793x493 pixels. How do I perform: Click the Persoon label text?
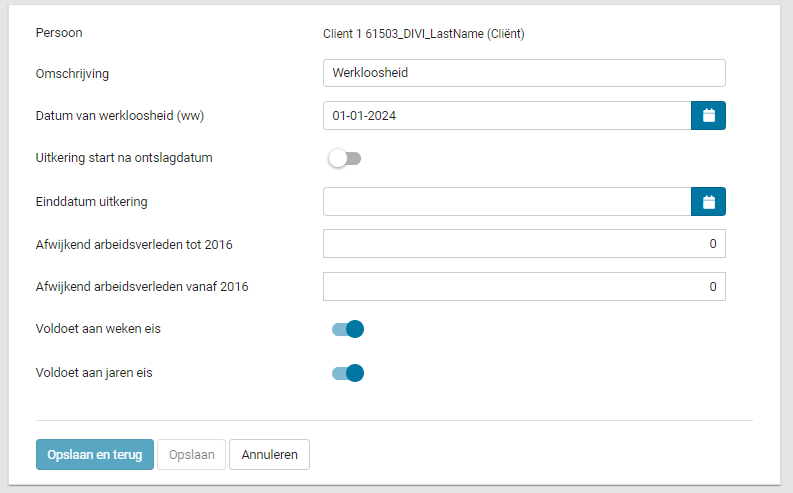tap(59, 33)
